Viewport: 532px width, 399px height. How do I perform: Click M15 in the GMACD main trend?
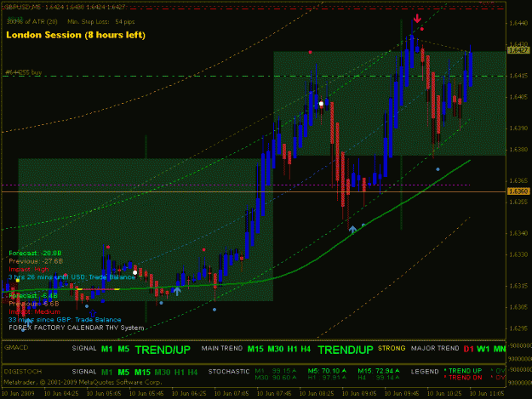coord(255,349)
